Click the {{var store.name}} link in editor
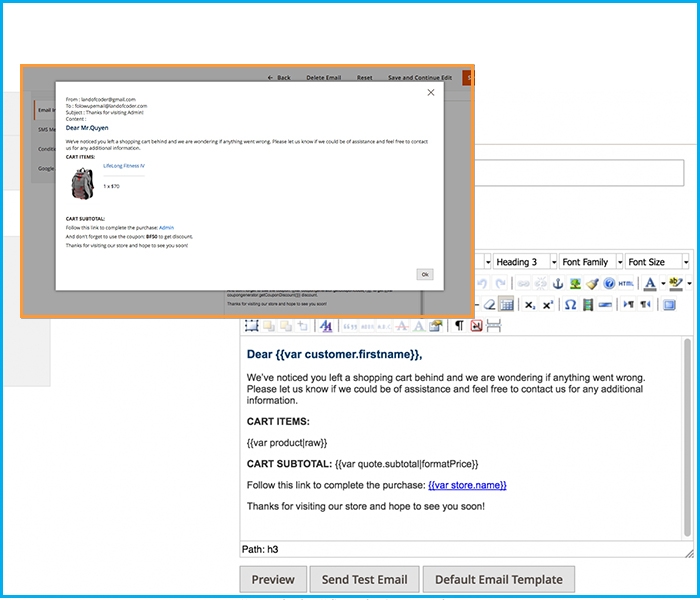The image size is (700, 600). point(467,485)
